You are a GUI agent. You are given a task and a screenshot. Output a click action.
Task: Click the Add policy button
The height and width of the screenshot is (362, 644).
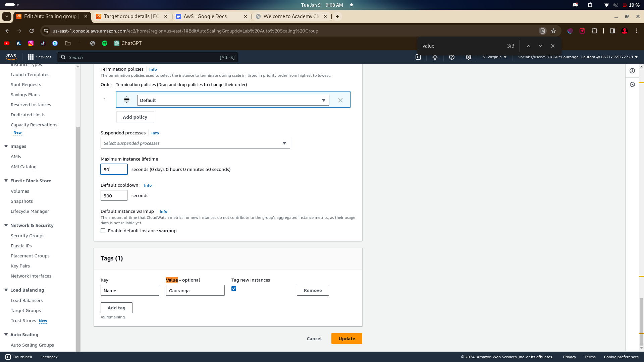point(135,117)
